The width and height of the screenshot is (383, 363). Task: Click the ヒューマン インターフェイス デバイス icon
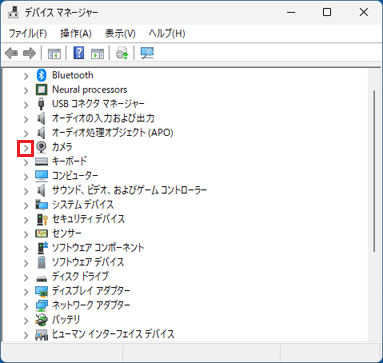point(41,334)
